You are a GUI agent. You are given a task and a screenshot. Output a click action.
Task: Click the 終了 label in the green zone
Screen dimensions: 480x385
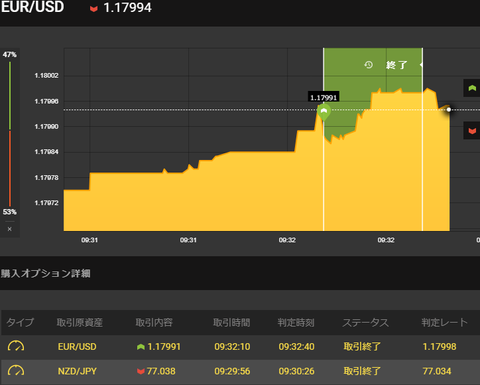[x=396, y=65]
